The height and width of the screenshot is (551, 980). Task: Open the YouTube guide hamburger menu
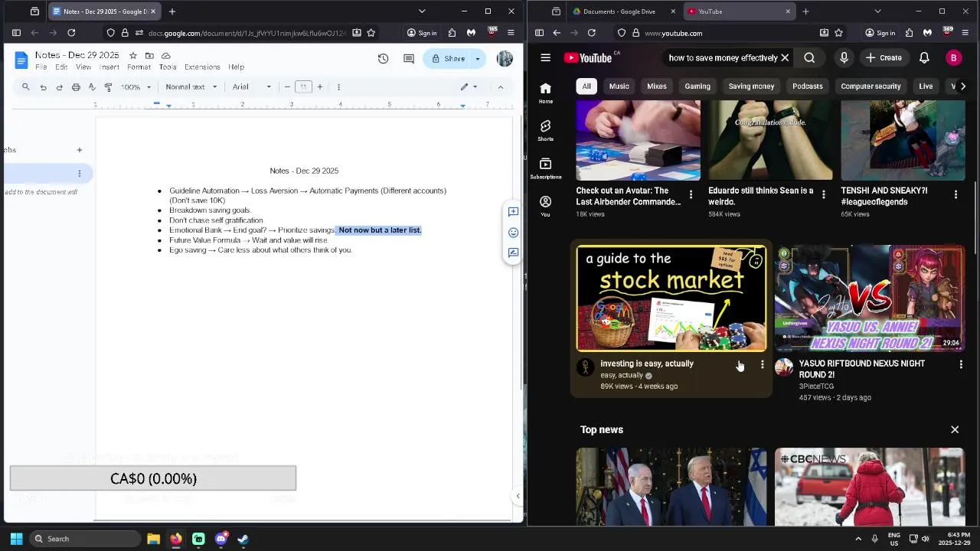[545, 57]
